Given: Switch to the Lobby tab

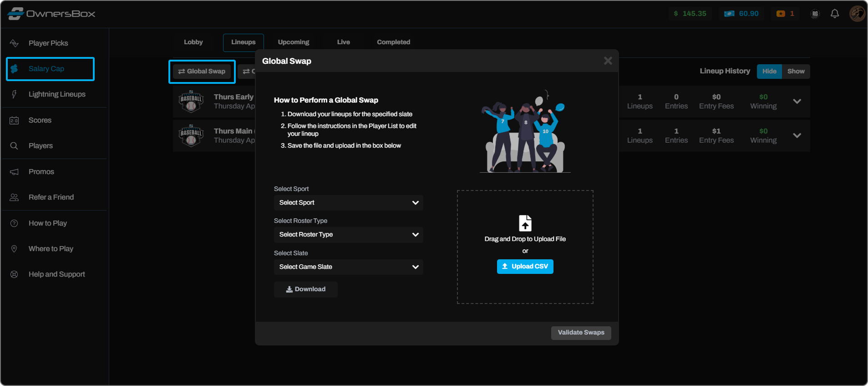Looking at the screenshot, I should (x=193, y=42).
